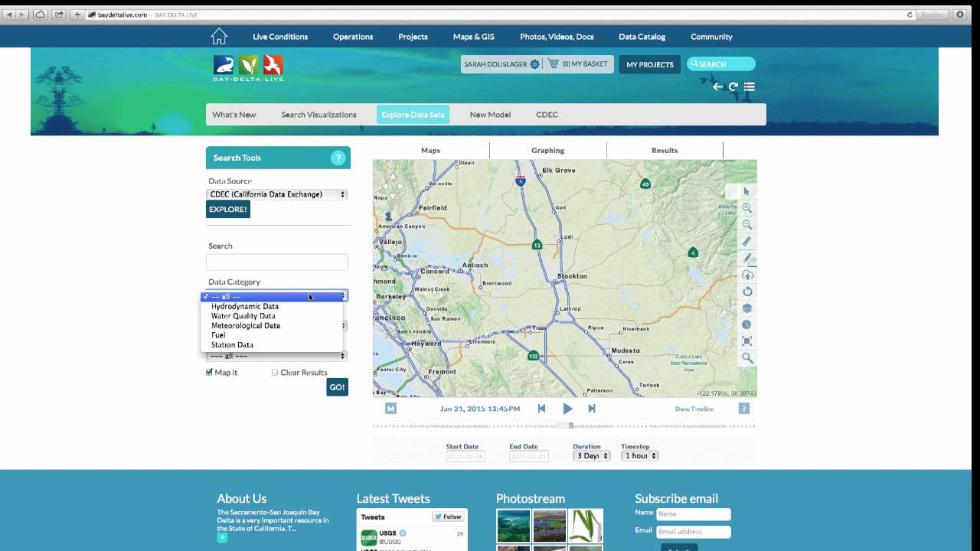This screenshot has width=980, height=551.
Task: Click the GO! button
Action: (337, 387)
